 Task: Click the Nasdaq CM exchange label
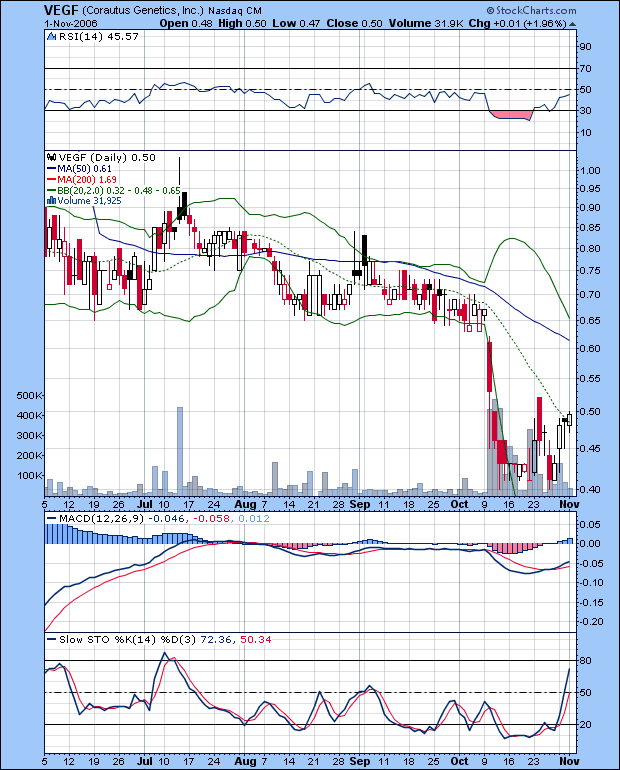[x=235, y=11]
